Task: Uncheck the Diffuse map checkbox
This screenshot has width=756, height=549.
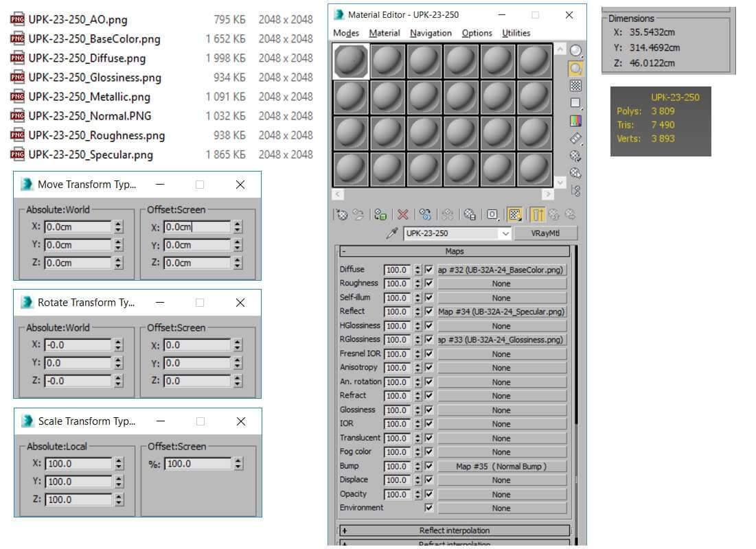Action: (428, 270)
